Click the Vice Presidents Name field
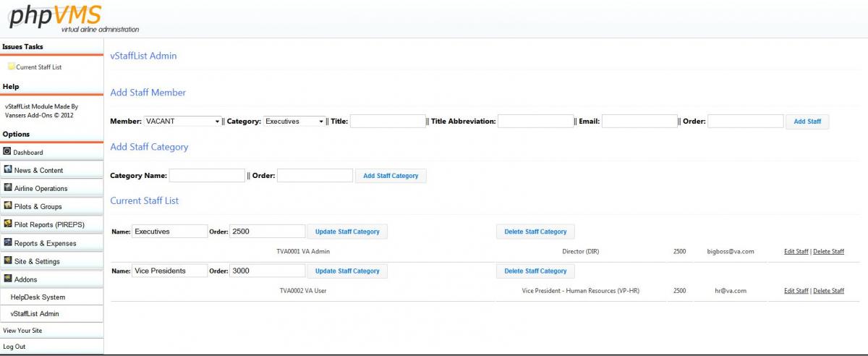The height and width of the screenshot is (356, 868). click(169, 271)
